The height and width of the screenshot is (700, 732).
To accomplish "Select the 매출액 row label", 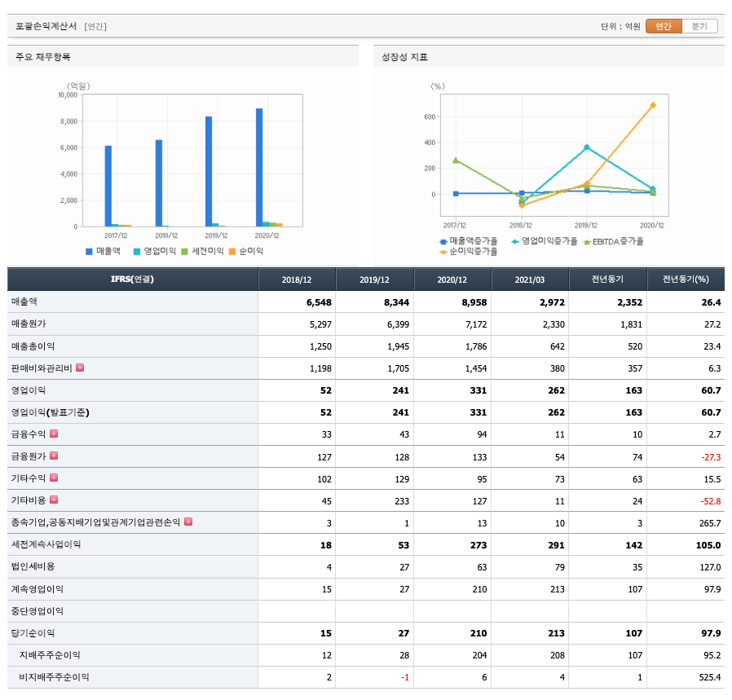I will pyautogui.click(x=24, y=302).
